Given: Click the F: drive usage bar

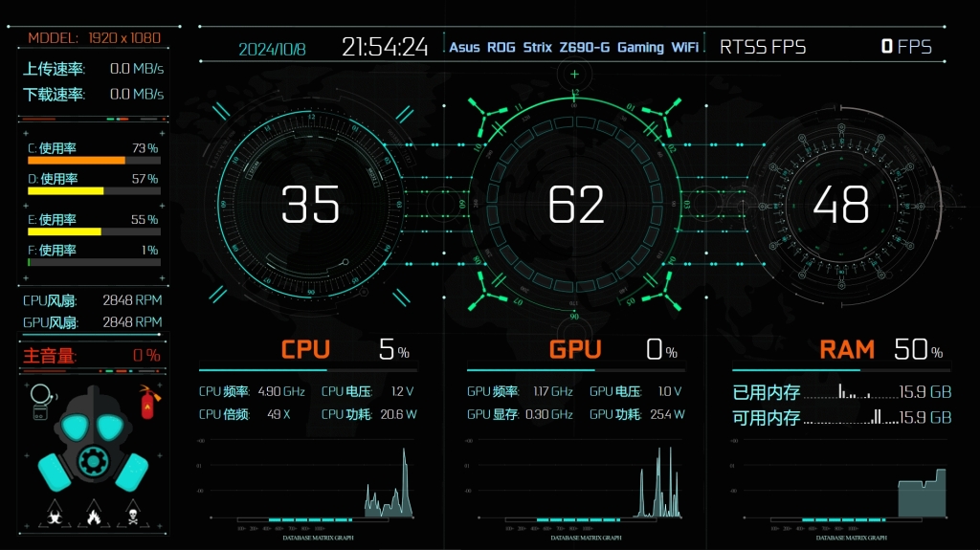Looking at the screenshot, I should tap(94, 262).
